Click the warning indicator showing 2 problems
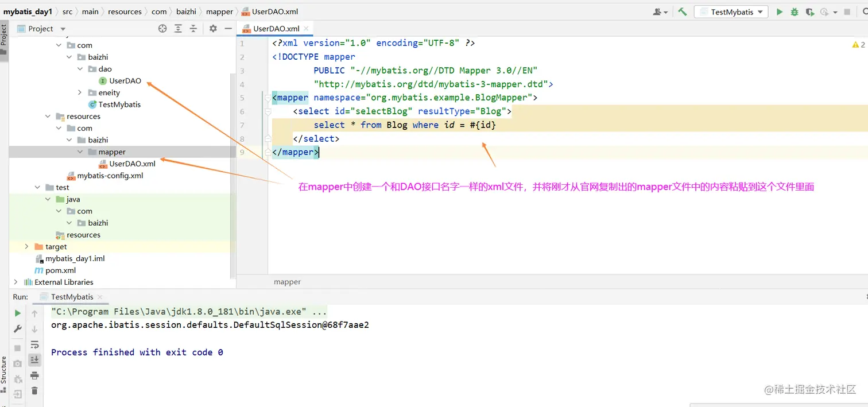 [858, 44]
